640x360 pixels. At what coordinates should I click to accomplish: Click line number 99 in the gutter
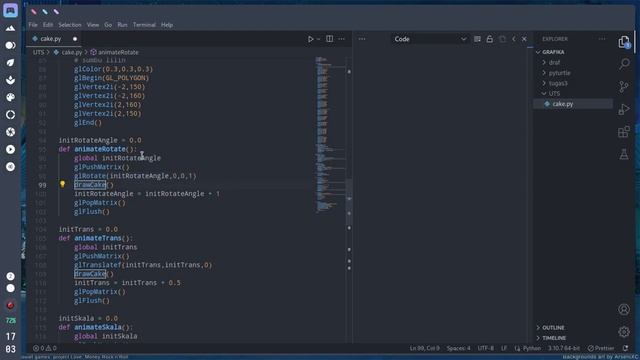tap(42, 185)
